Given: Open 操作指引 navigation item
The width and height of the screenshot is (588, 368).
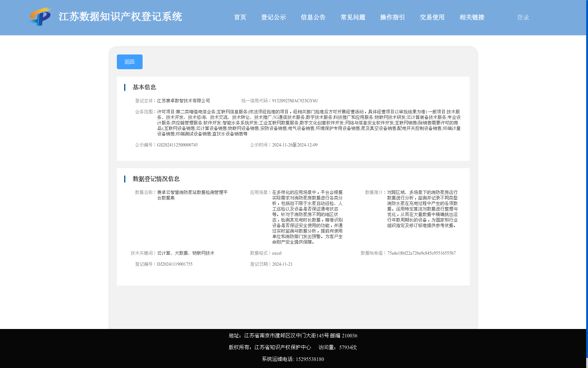Looking at the screenshot, I should 392,17.
